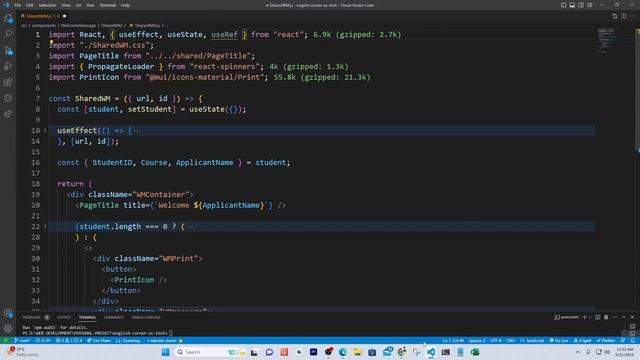640x360 pixels.
Task: Click the weather widget in the taskbar
Action: click(22, 352)
